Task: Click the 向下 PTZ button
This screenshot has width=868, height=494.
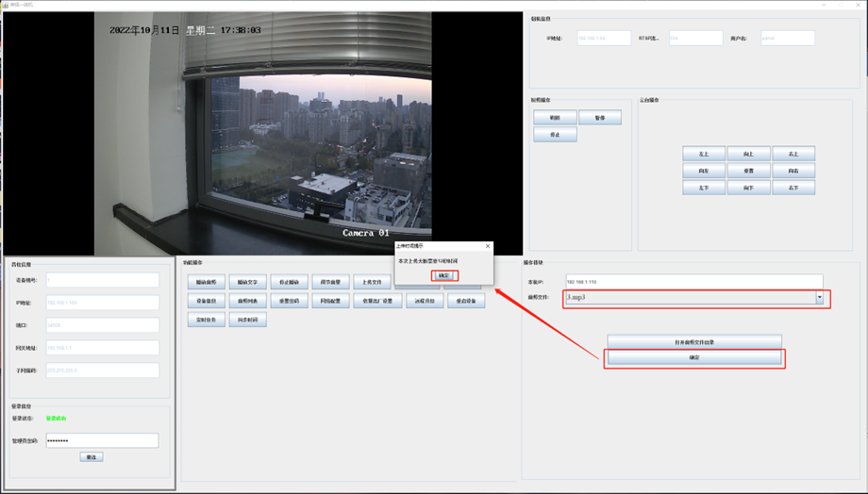Action: [x=748, y=188]
